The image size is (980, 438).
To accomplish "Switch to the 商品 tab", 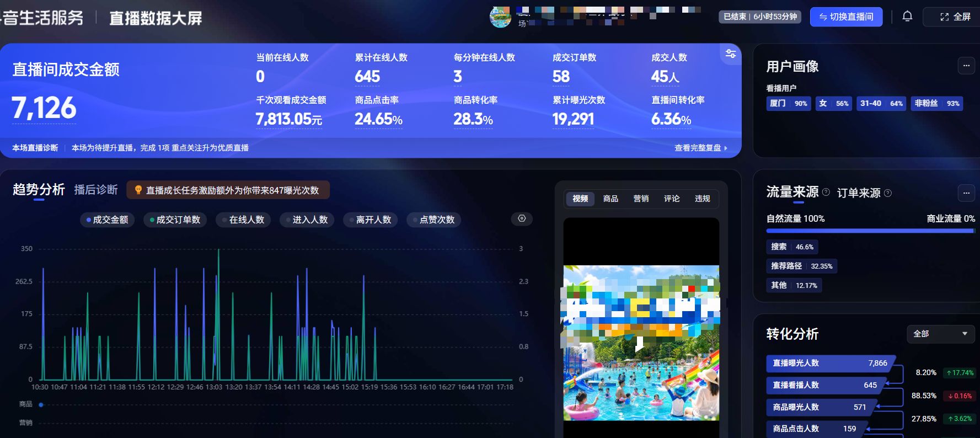I will pyautogui.click(x=611, y=199).
